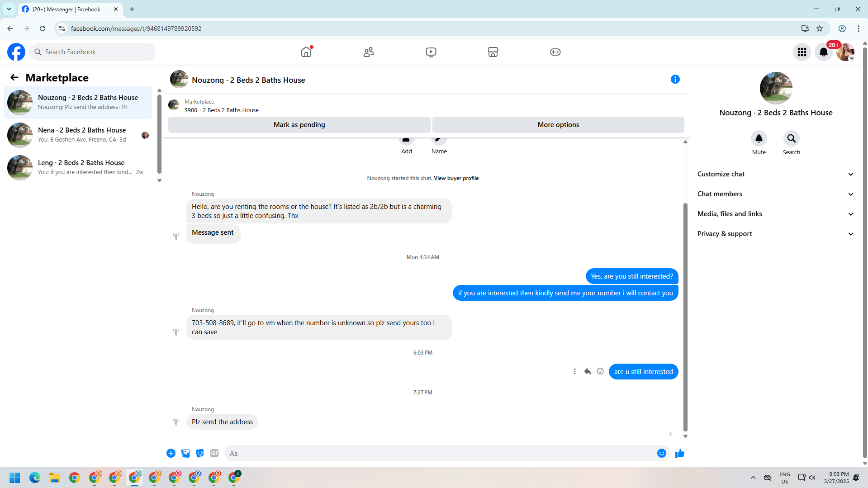Select the 'Plz send the address' message
Screen dimensions: 868x488
pos(222,422)
